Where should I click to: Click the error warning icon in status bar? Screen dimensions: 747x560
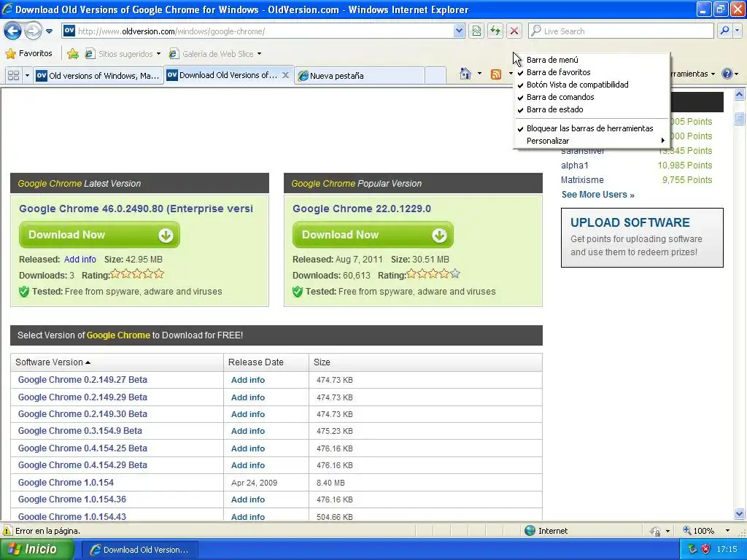pyautogui.click(x=7, y=531)
